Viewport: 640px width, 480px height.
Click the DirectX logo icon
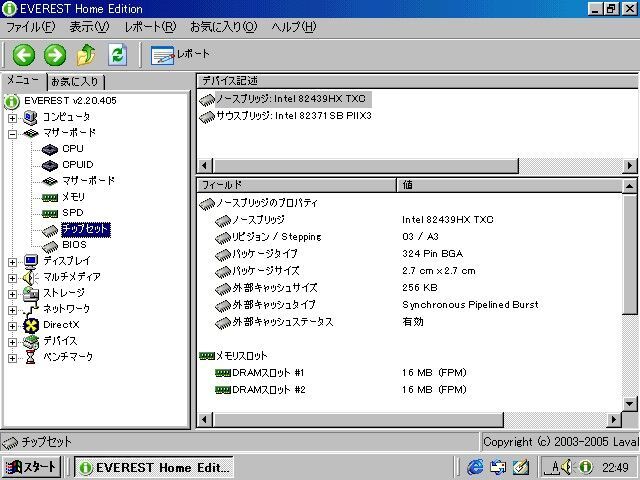[x=31, y=326]
